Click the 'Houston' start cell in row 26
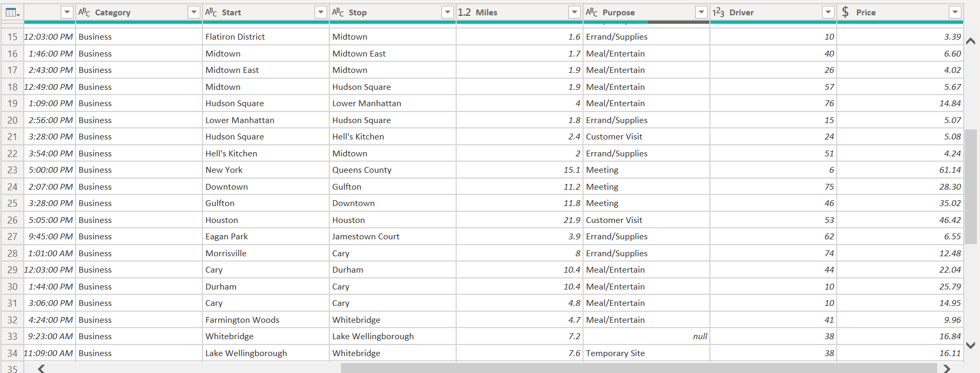The height and width of the screenshot is (373, 980). pos(266,220)
